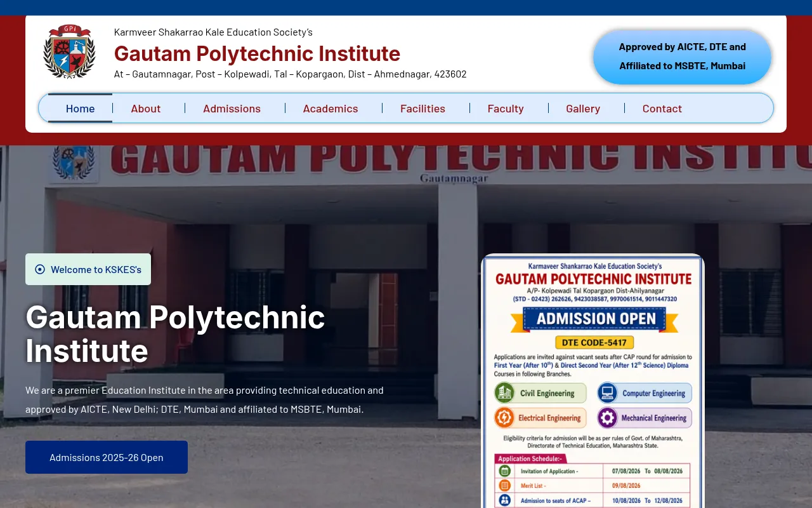Screen dimensions: 812x508
Task: Click the Approved by AICTE, DTE badge
Action: pos(683,57)
